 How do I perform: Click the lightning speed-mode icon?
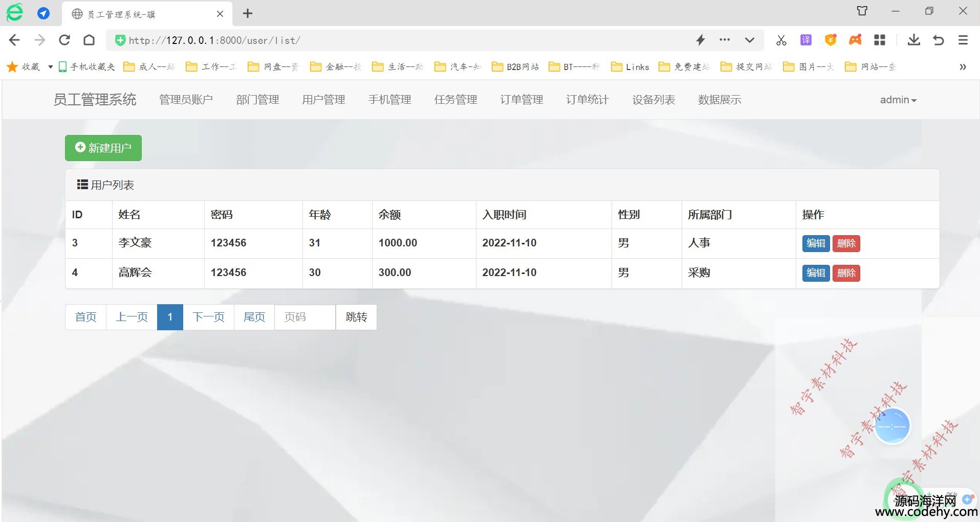701,40
